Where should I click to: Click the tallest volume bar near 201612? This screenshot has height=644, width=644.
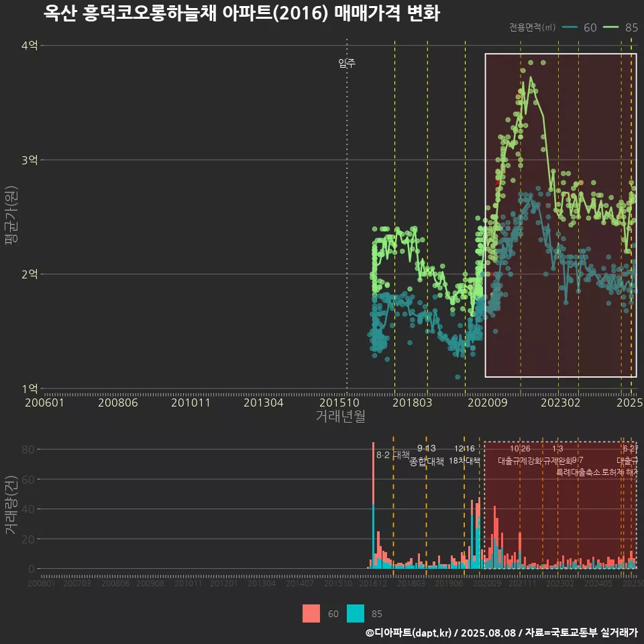[374, 505]
